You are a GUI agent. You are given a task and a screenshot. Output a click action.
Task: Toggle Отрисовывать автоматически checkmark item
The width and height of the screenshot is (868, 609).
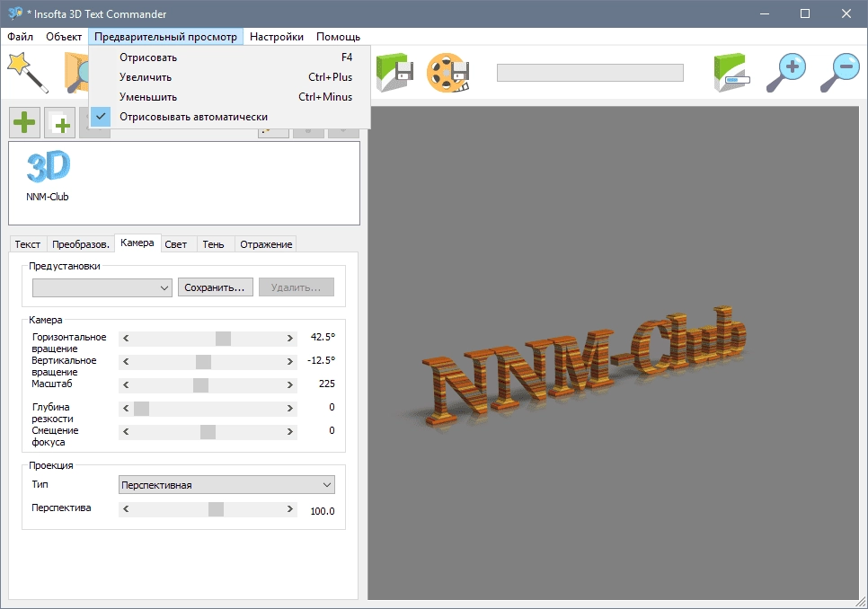230,117
